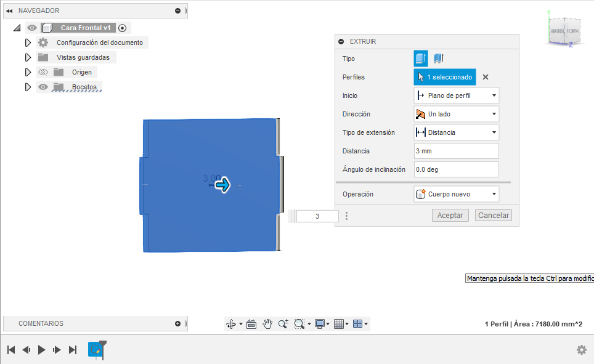This screenshot has height=364, width=594.
Task: Collapse the EXTRUIR dialog with minus icon
Action: [341, 41]
